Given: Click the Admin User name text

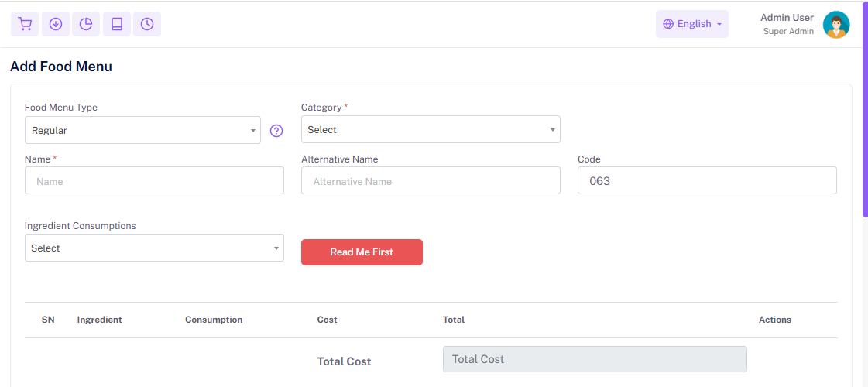Looking at the screenshot, I should click(x=786, y=18).
